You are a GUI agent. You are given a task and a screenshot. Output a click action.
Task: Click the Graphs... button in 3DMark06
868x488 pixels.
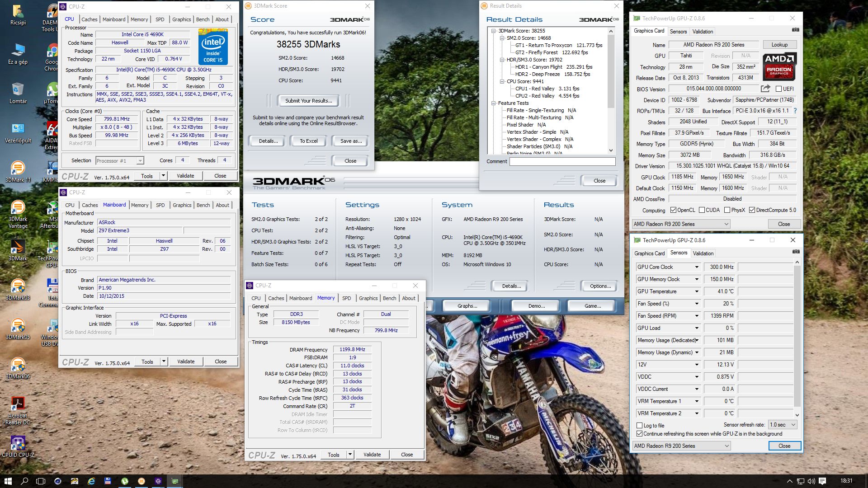click(467, 306)
